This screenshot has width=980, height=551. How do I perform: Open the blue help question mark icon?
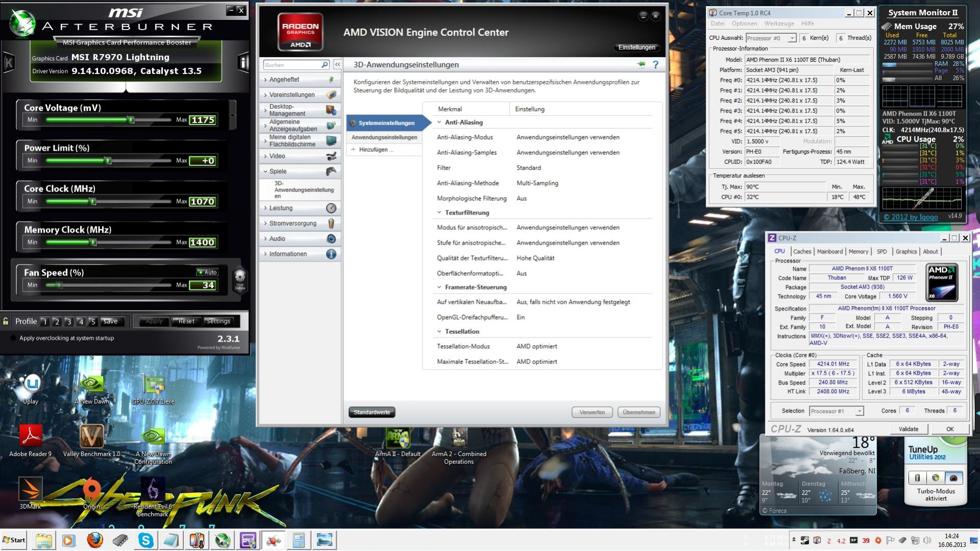[655, 64]
